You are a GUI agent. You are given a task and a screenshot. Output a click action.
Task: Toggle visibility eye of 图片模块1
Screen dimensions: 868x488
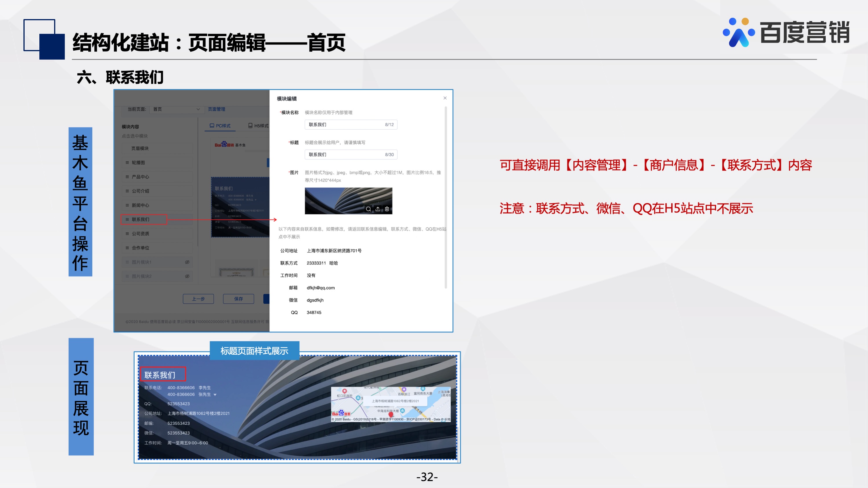pos(187,262)
